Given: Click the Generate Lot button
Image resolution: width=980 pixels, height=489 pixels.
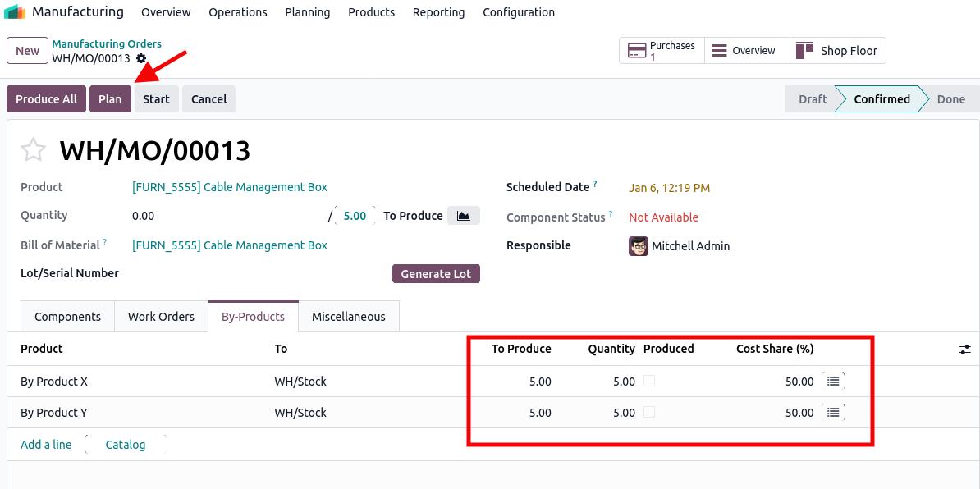Looking at the screenshot, I should (x=436, y=274).
